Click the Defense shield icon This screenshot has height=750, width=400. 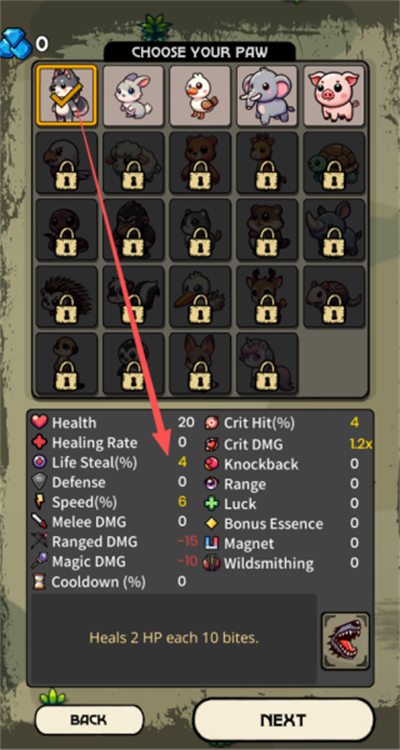pyautogui.click(x=39, y=482)
